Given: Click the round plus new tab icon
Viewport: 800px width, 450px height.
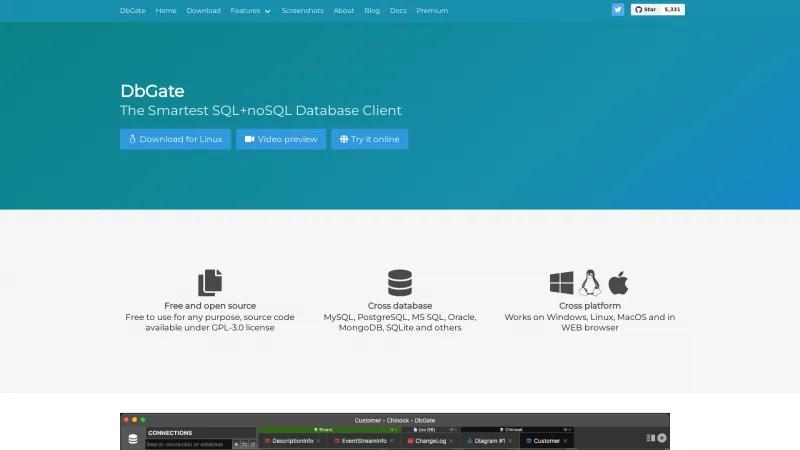Looking at the screenshot, I should [662, 438].
